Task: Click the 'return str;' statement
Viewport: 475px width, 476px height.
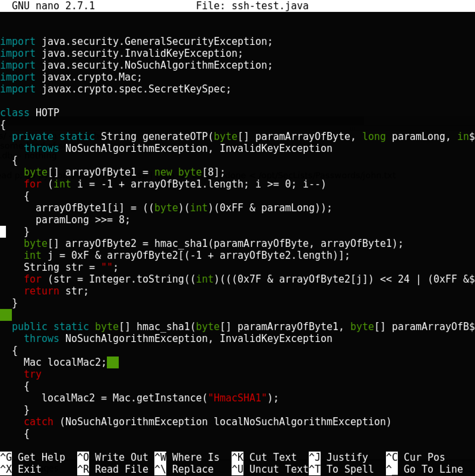Action: pos(56,291)
